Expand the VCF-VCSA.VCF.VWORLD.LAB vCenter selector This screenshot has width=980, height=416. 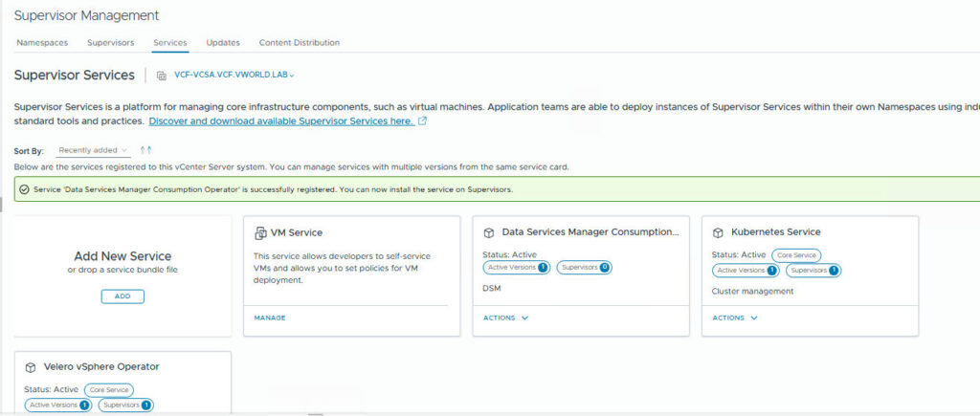[234, 75]
